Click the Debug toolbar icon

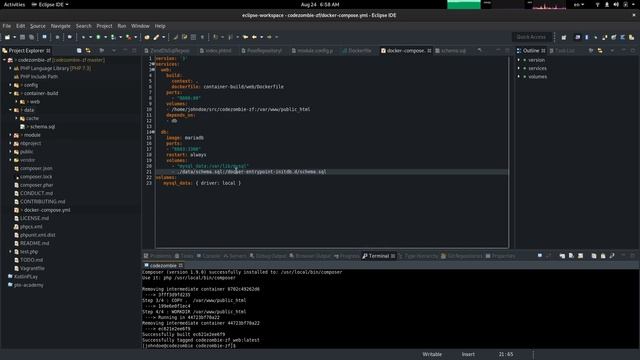pos(83,37)
